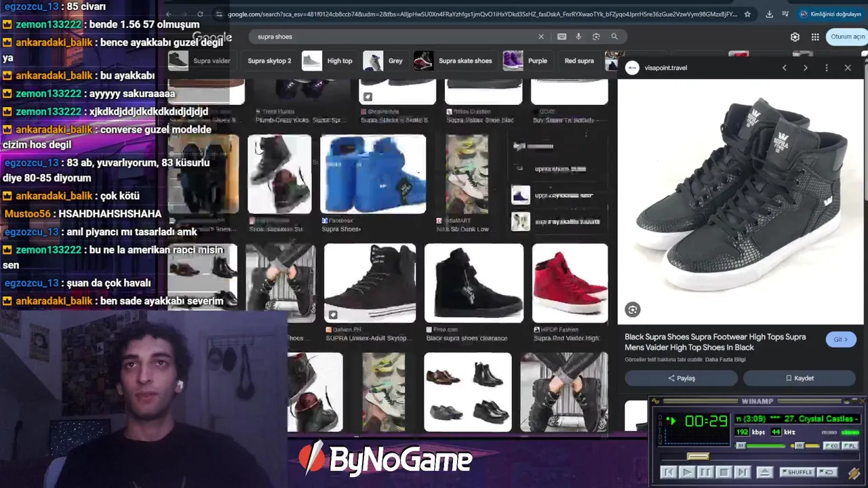The height and width of the screenshot is (488, 868).
Task: Open blue high-top shoe Facebook thumbnail
Action: coord(373,174)
